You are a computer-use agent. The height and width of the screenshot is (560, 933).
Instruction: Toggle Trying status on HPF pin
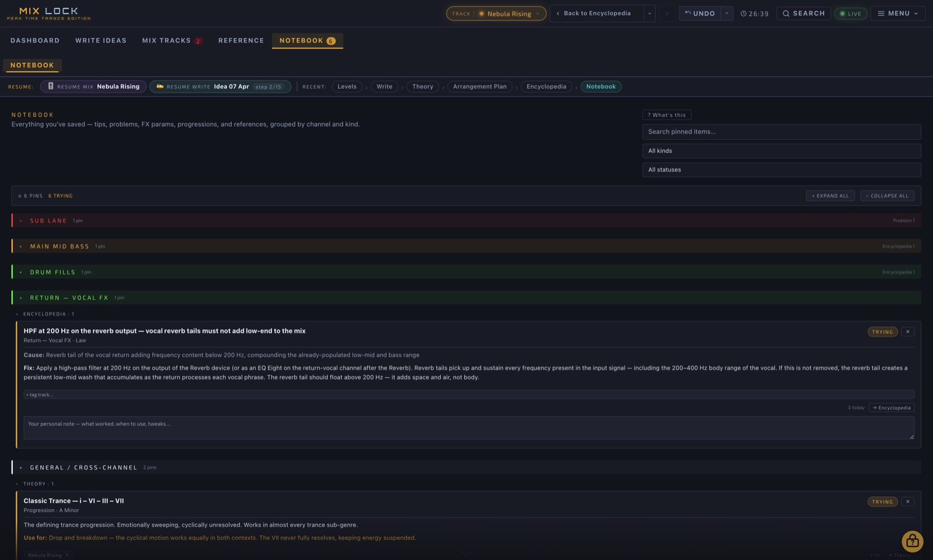click(882, 332)
